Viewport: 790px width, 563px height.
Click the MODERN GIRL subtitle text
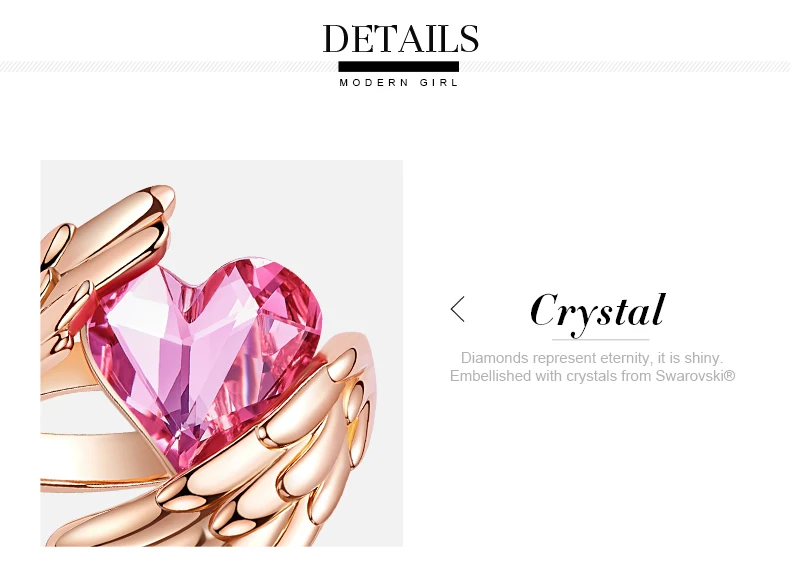[399, 83]
